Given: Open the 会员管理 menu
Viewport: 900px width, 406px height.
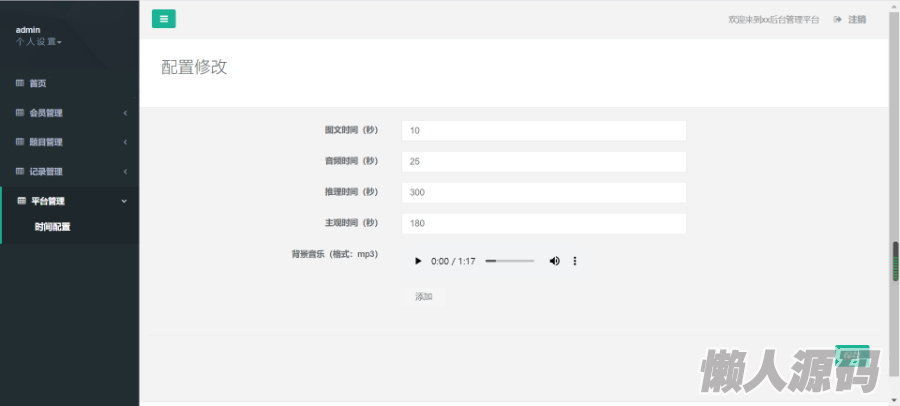Looking at the screenshot, I should point(46,113).
